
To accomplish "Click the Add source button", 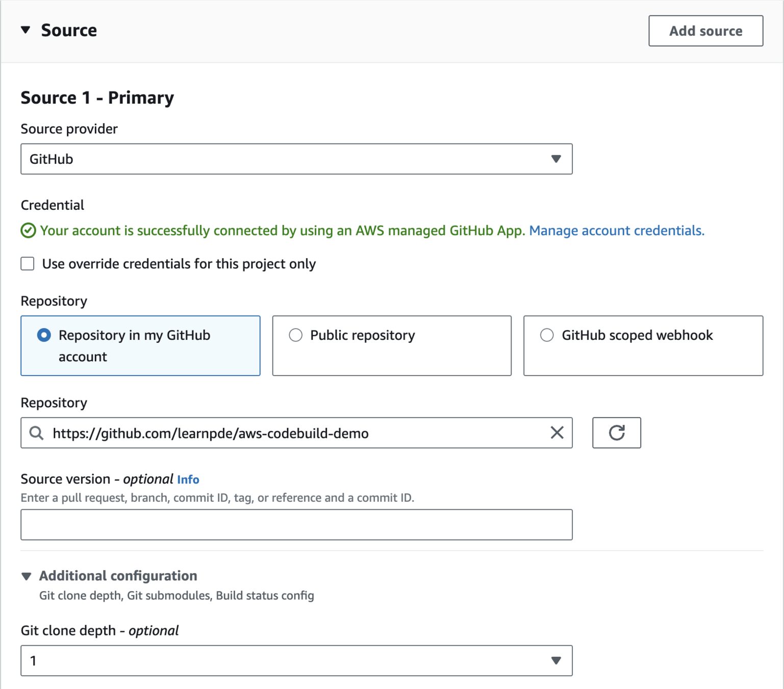I will pyautogui.click(x=705, y=31).
